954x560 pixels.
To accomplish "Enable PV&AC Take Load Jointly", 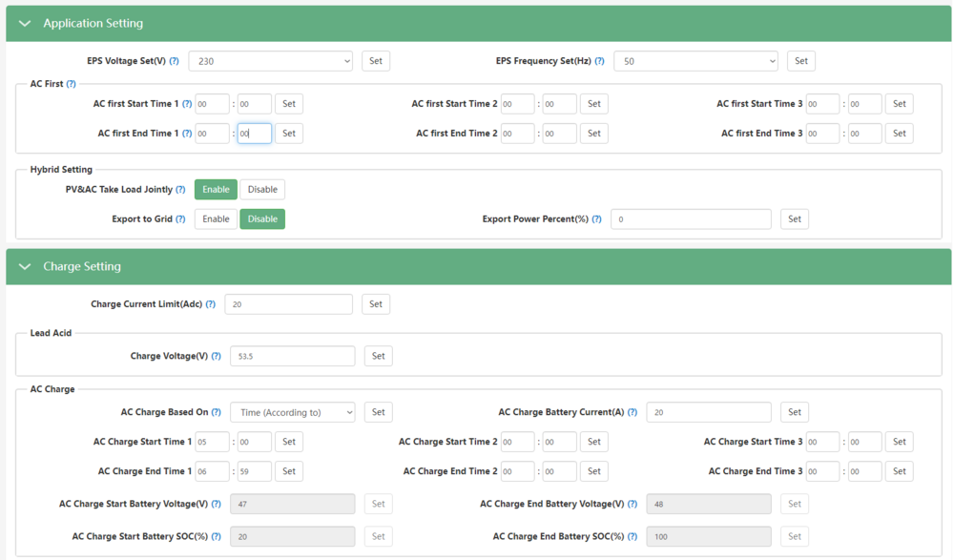I will coord(216,190).
